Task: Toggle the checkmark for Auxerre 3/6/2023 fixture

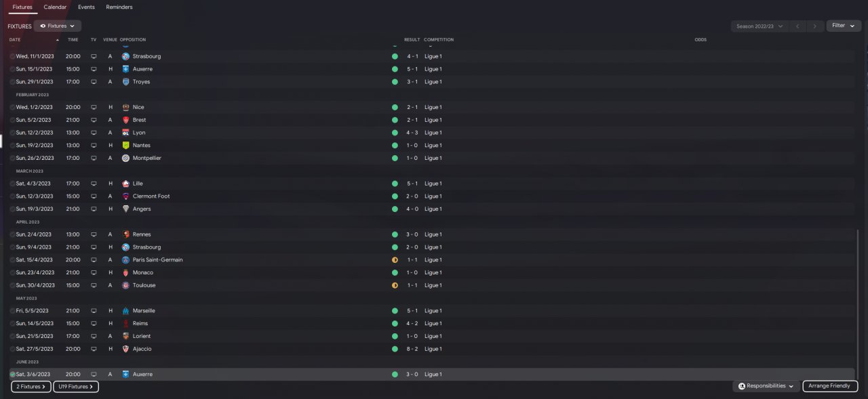Action: pos(12,375)
